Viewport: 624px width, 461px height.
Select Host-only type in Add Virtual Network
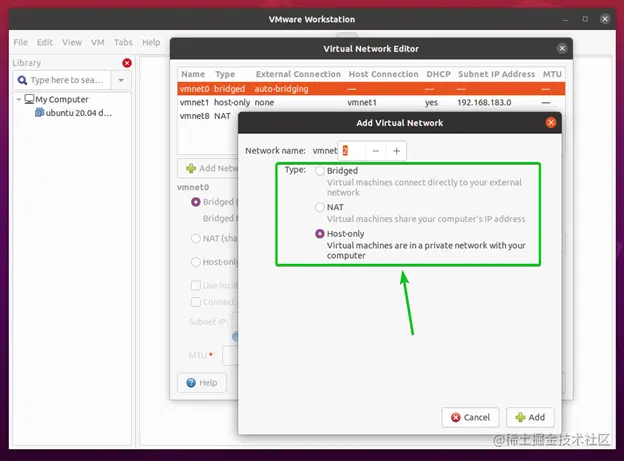click(320, 234)
